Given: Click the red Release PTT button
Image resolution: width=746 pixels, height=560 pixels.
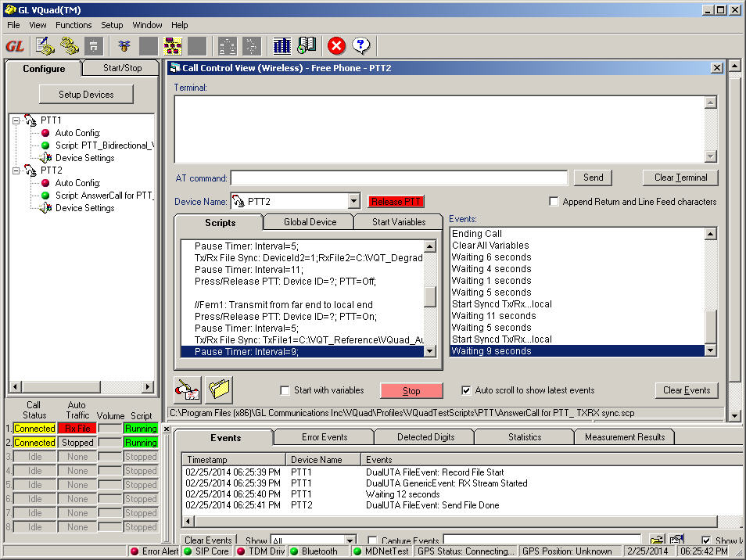Looking at the screenshot, I should coord(396,201).
